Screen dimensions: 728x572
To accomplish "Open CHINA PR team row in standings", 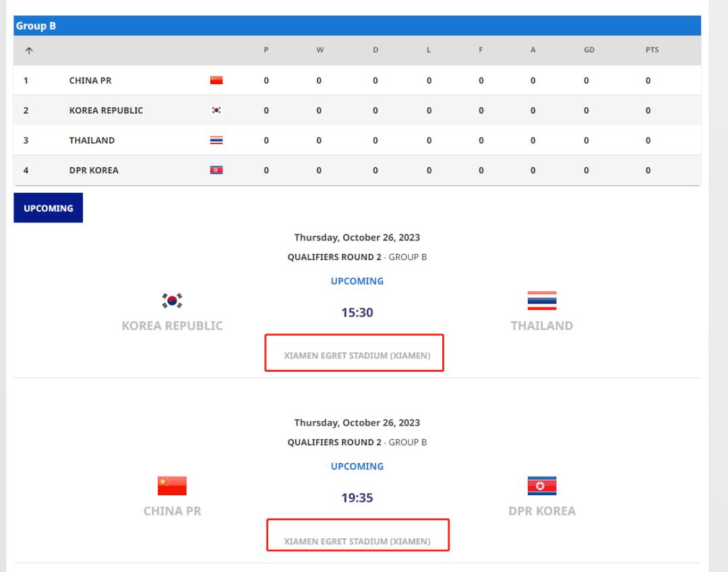I will coord(357,80).
